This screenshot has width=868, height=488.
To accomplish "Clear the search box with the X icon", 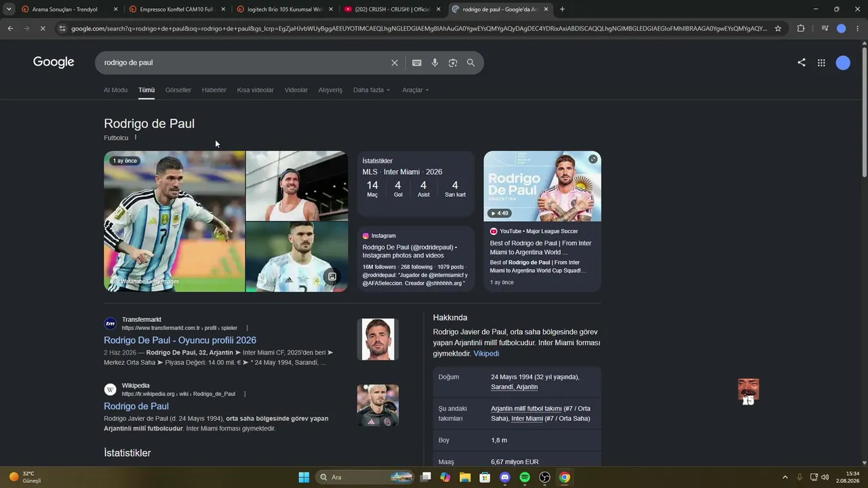I will pyautogui.click(x=395, y=63).
